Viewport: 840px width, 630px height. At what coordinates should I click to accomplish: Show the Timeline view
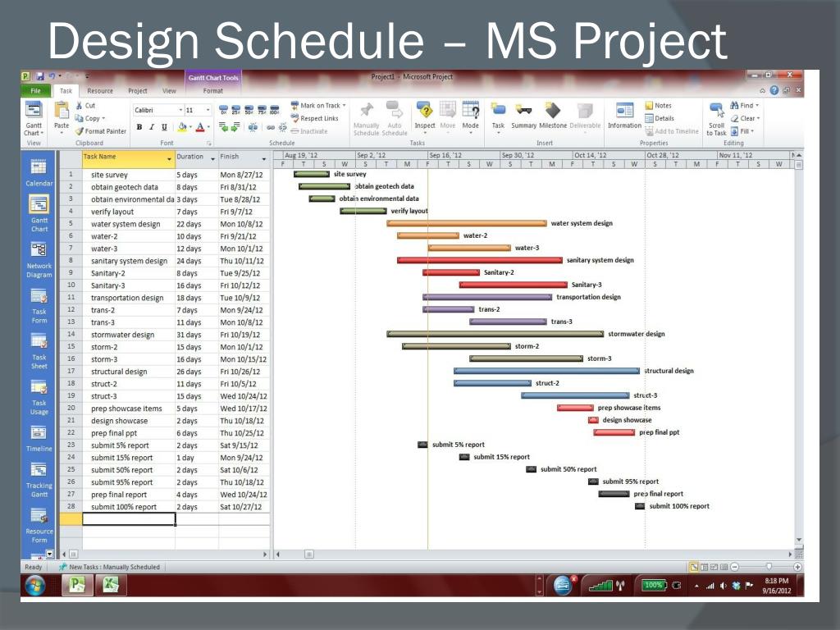pyautogui.click(x=39, y=439)
